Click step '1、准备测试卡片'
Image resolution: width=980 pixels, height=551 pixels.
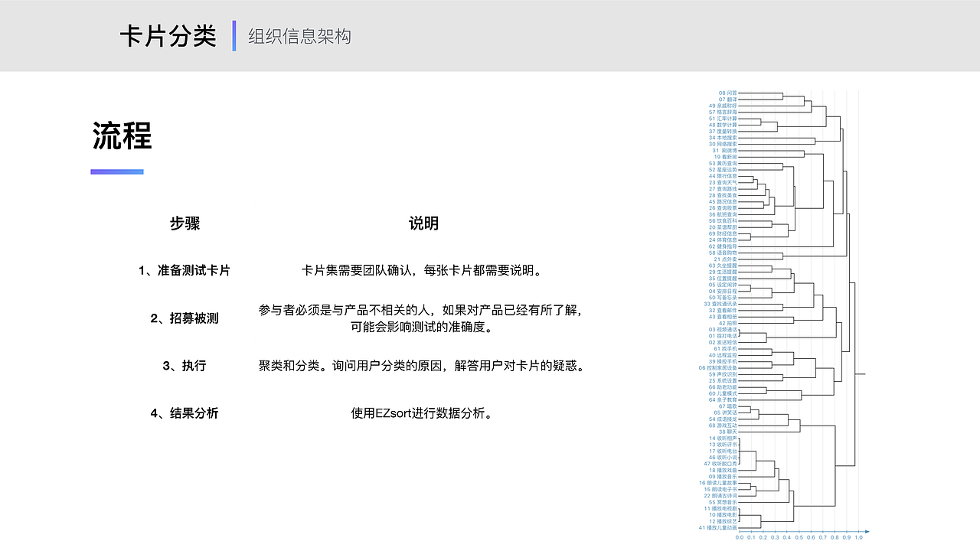click(185, 271)
